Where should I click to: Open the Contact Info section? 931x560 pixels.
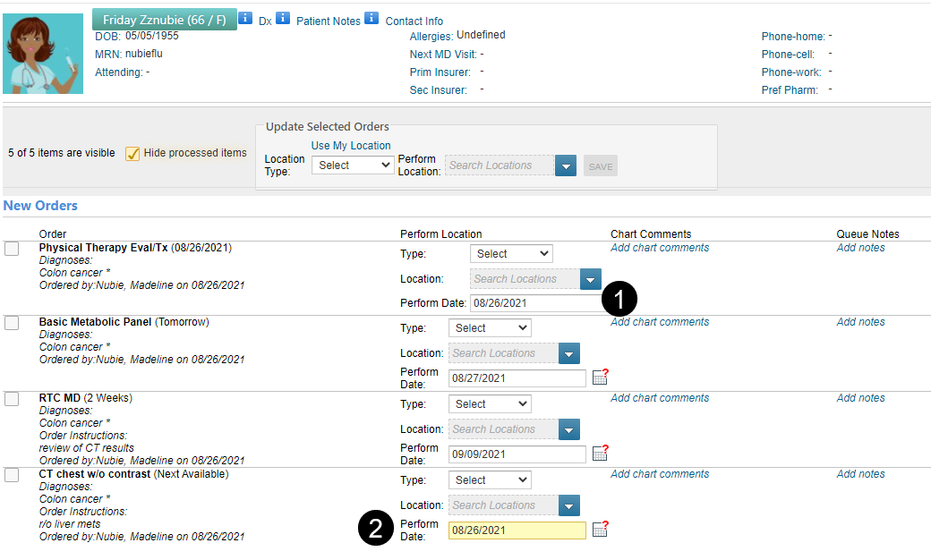click(x=414, y=21)
